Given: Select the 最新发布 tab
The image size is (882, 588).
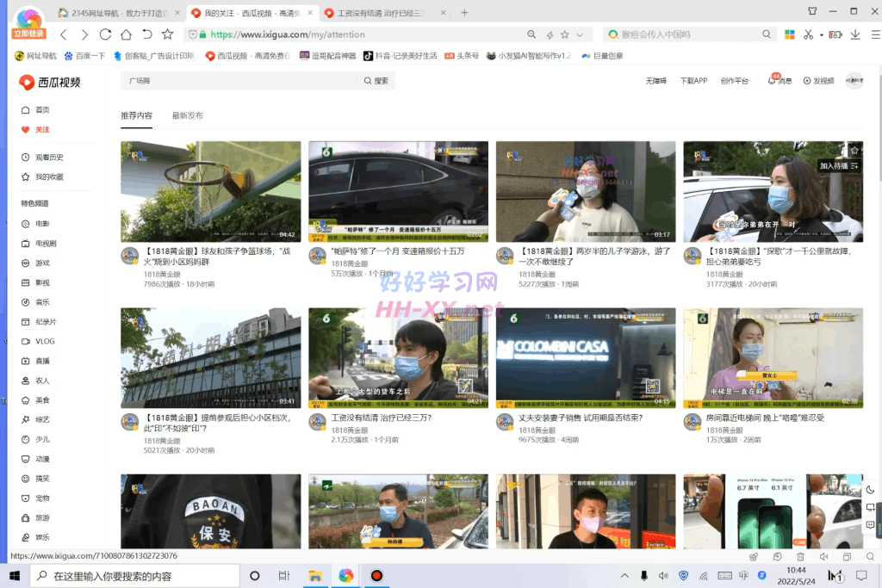Looking at the screenshot, I should point(187,115).
